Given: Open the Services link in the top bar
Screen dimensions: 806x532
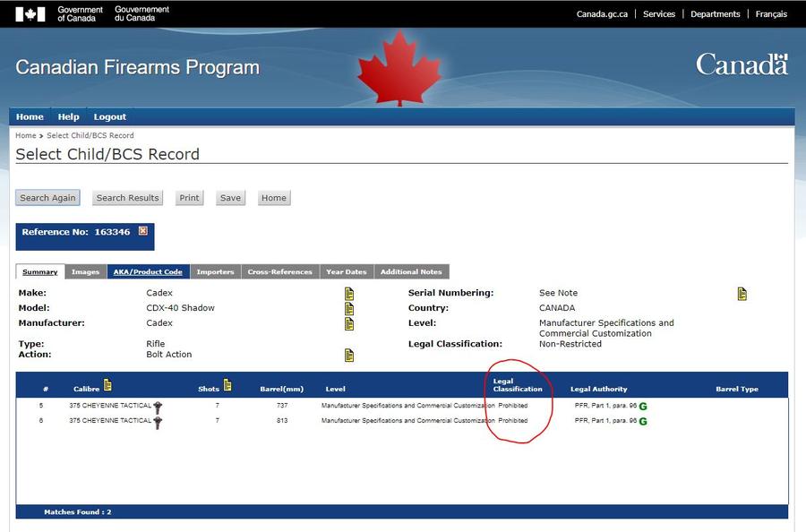Looking at the screenshot, I should coord(659,13).
